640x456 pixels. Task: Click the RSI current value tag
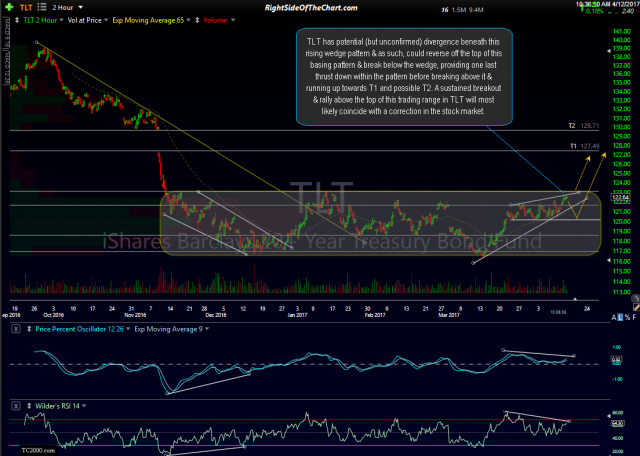tap(616, 424)
